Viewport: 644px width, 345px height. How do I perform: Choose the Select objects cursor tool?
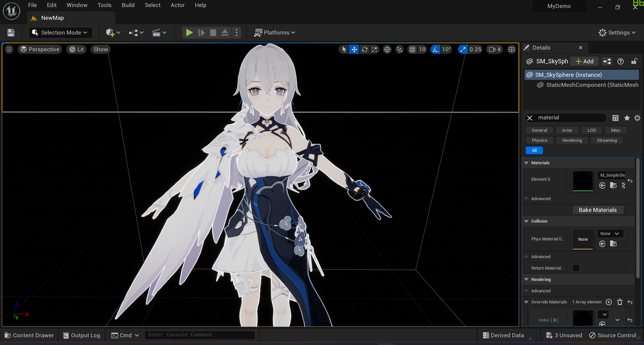pyautogui.click(x=344, y=49)
